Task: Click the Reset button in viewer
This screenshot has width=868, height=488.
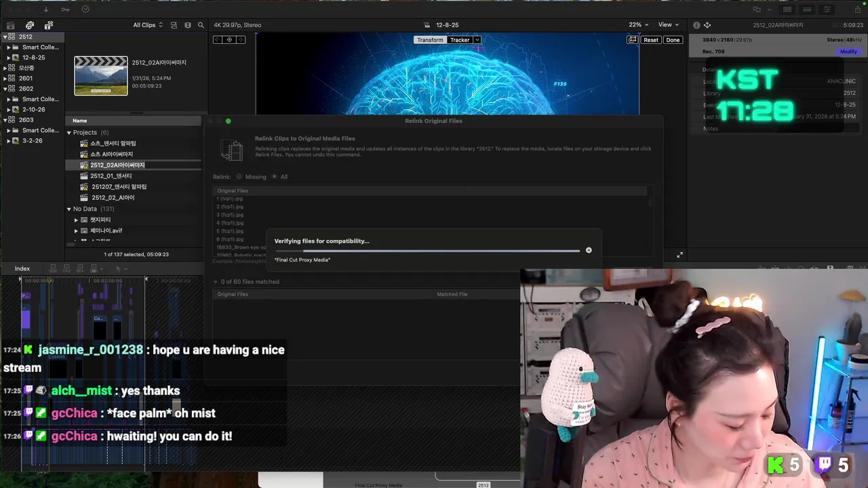Action: tap(651, 40)
